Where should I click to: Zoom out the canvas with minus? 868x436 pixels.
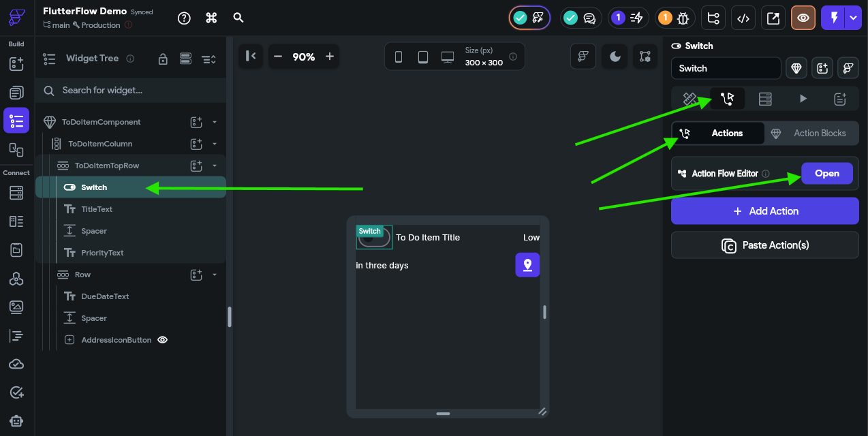[278, 57]
